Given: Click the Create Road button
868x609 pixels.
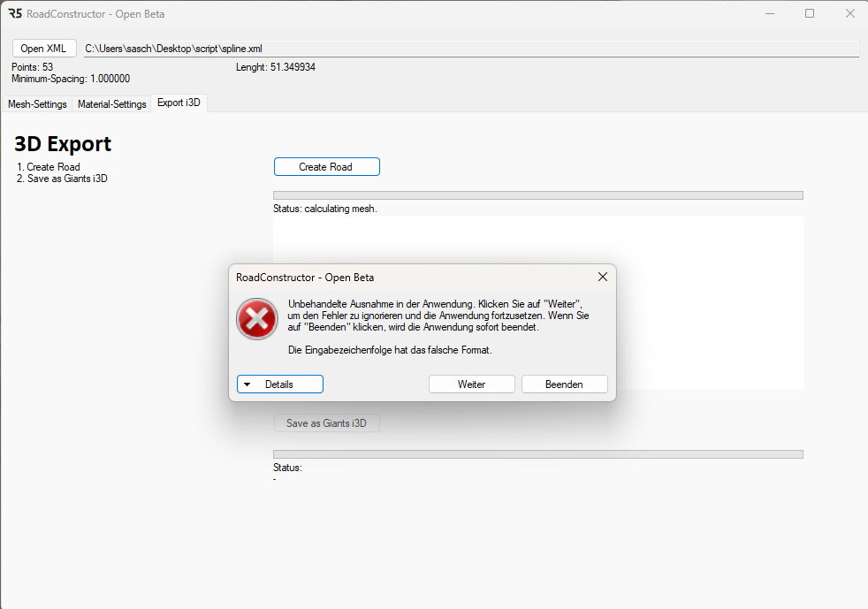Looking at the screenshot, I should [326, 167].
